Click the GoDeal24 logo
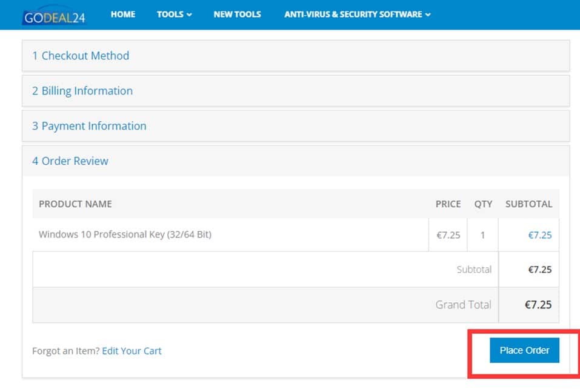The height and width of the screenshot is (392, 580). 54,16
